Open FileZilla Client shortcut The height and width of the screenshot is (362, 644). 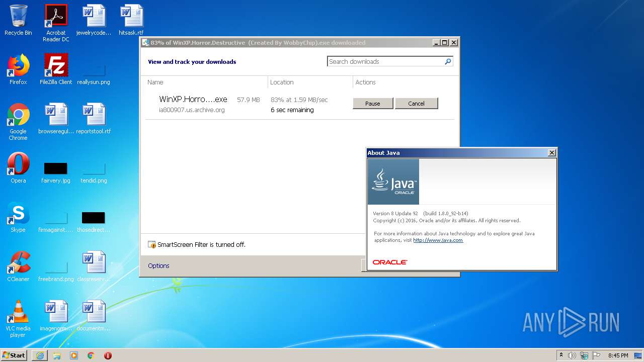click(56, 69)
